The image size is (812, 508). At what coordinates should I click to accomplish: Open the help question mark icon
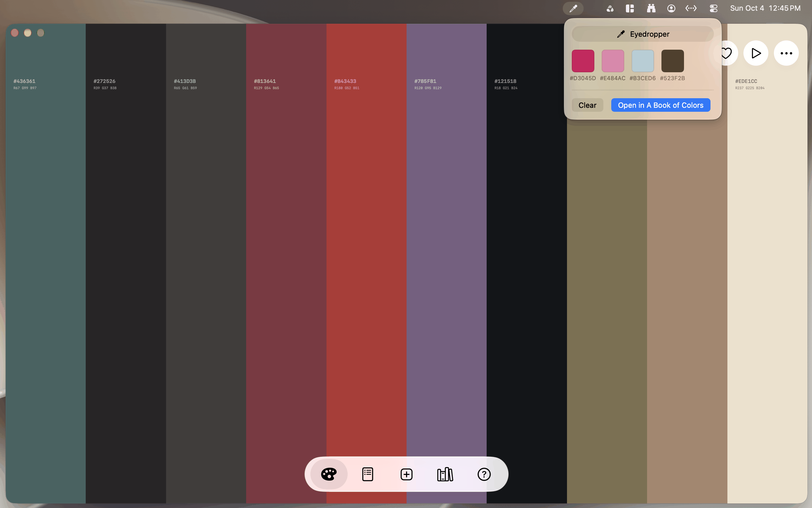pyautogui.click(x=484, y=474)
